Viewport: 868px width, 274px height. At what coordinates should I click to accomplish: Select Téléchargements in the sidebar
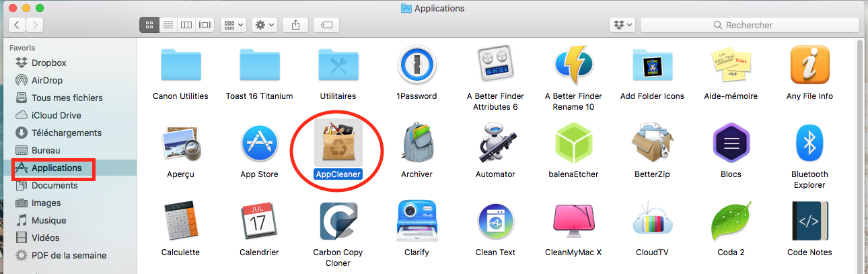pos(66,133)
